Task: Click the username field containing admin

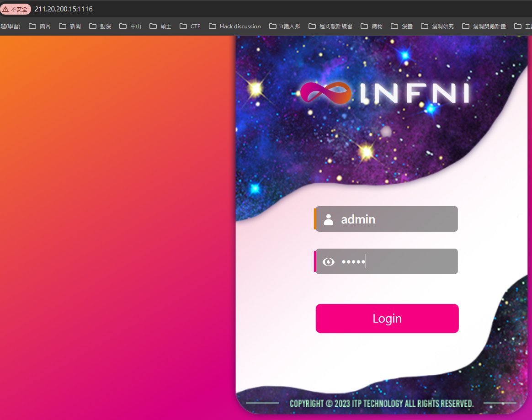Action: pyautogui.click(x=387, y=219)
